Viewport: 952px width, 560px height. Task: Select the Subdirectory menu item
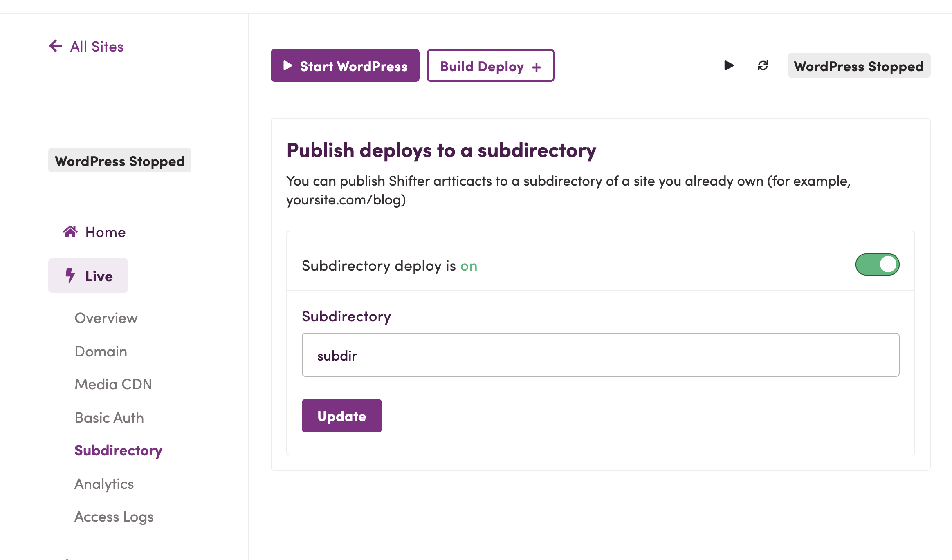pyautogui.click(x=118, y=450)
